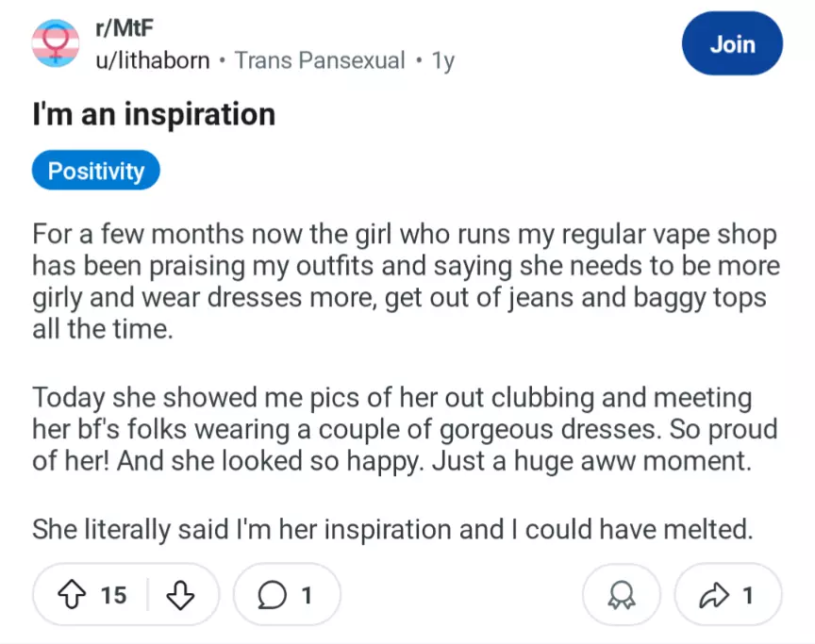Join the r/MtF community
815x644 pixels.
click(x=732, y=44)
